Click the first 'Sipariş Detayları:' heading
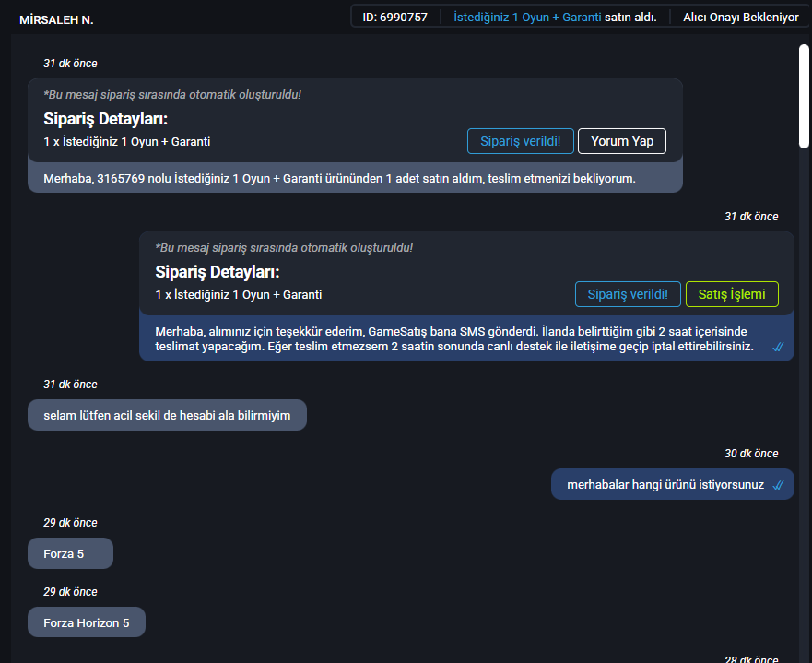The width and height of the screenshot is (812, 663). (x=106, y=119)
